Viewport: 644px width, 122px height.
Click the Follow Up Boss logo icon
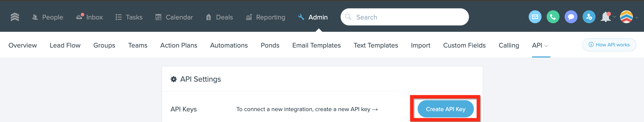pyautogui.click(x=15, y=17)
